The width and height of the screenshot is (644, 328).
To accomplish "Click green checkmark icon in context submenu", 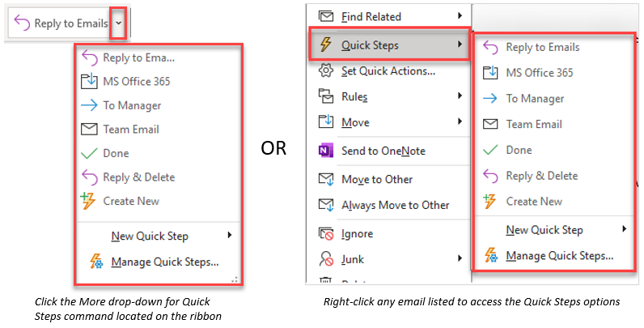I will click(x=490, y=150).
